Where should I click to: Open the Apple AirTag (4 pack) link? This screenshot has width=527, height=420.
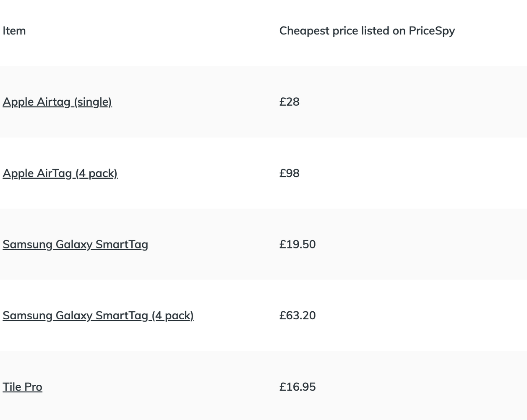click(60, 173)
